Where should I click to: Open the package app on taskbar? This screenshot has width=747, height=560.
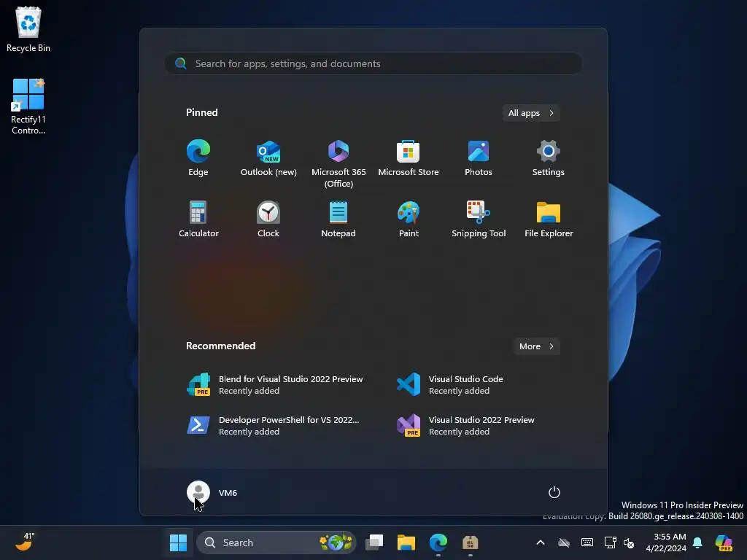[471, 542]
